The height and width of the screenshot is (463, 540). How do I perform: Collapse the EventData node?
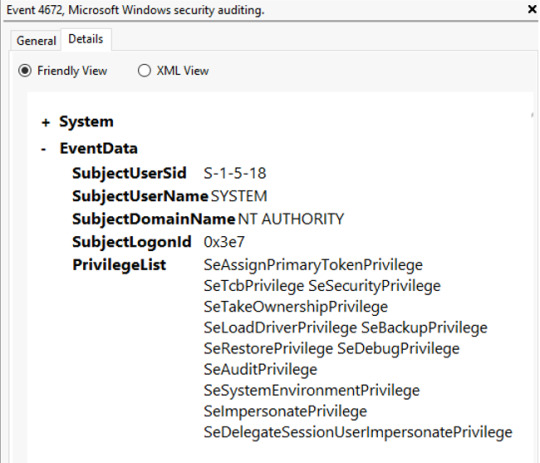pyautogui.click(x=44, y=149)
